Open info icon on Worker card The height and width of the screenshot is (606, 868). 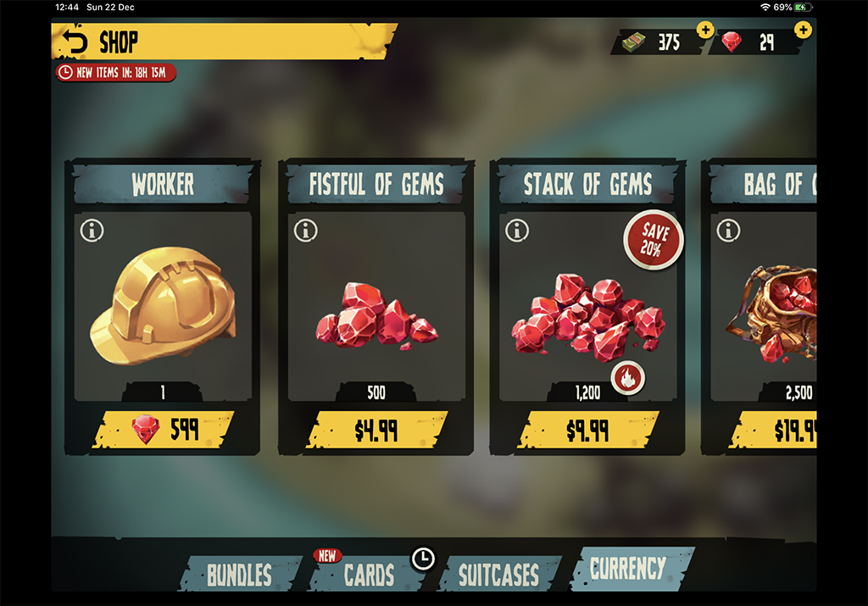(x=92, y=231)
